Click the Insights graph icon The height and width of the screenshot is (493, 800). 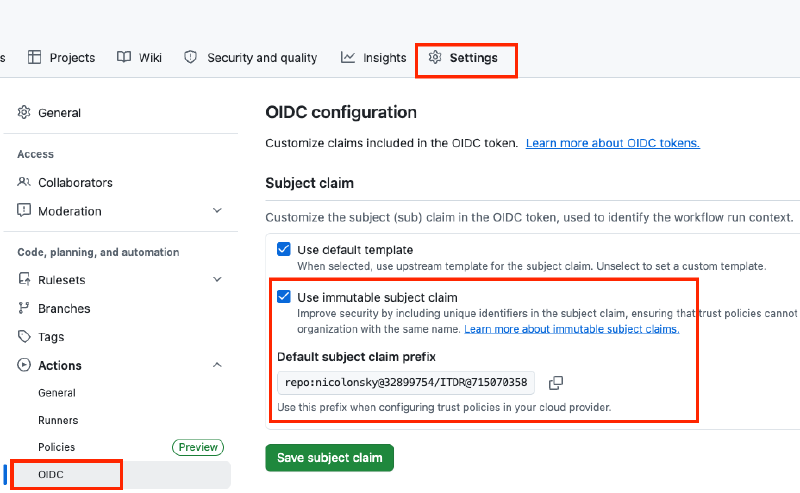[348, 57]
